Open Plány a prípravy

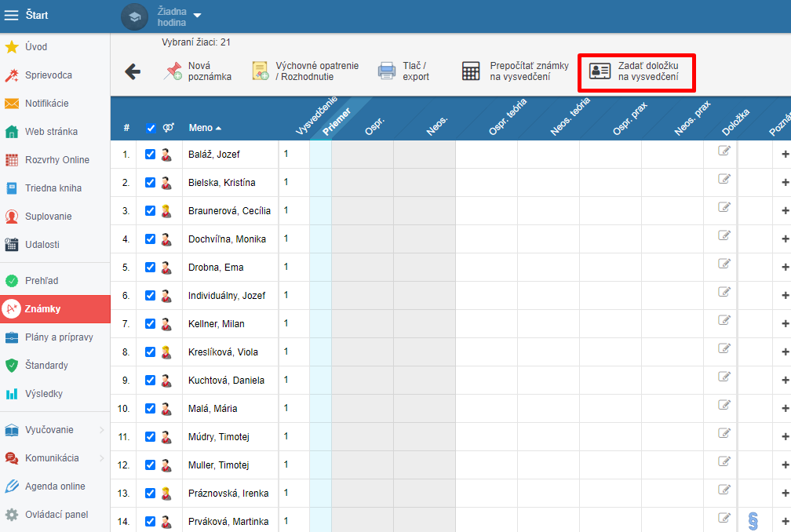(55, 337)
